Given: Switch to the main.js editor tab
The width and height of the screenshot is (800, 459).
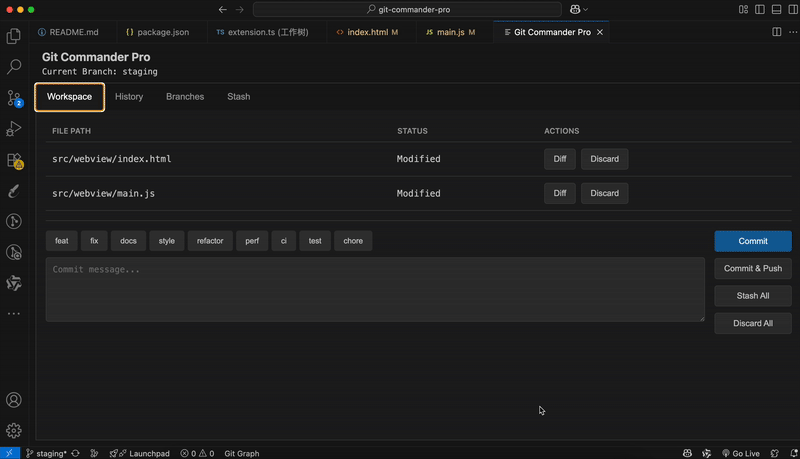Looking at the screenshot, I should (x=454, y=32).
